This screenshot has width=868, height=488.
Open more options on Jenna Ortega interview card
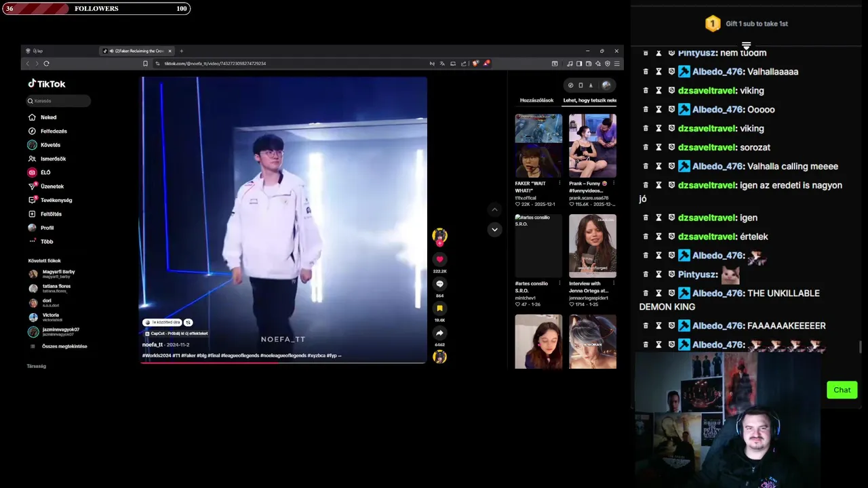click(x=614, y=283)
